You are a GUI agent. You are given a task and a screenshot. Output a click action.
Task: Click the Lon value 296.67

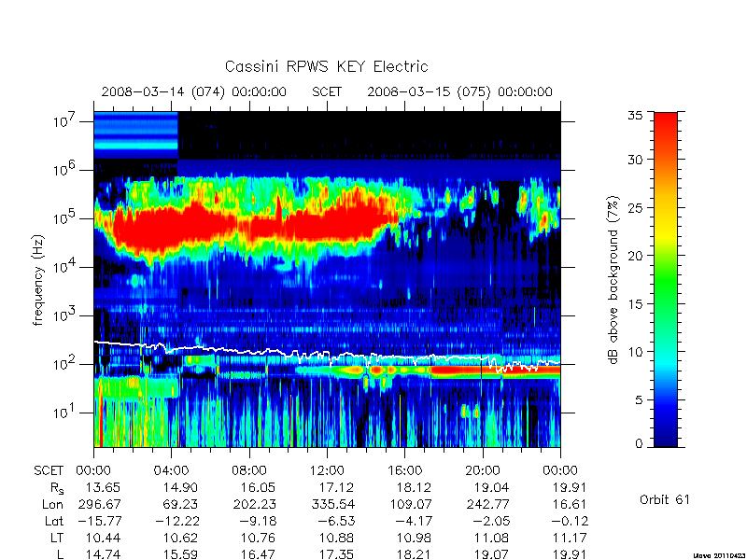tap(100, 504)
